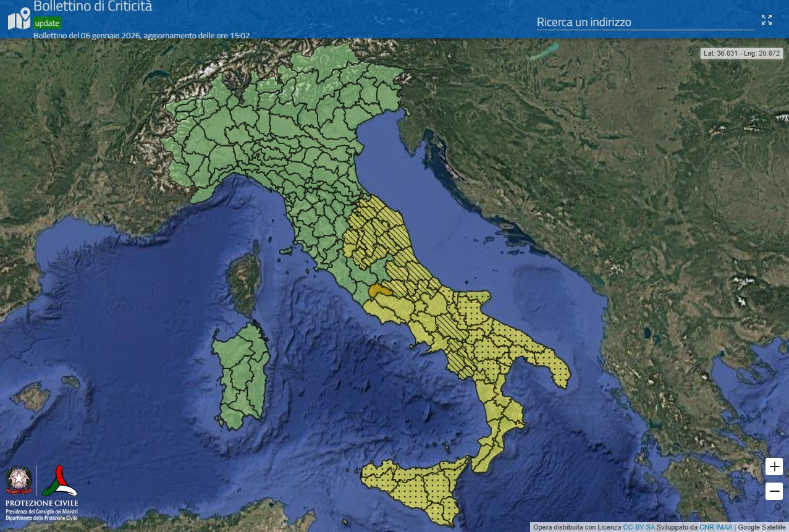The width and height of the screenshot is (789, 532).
Task: Click the Lat/Lng coordinates readout
Action: [741, 54]
